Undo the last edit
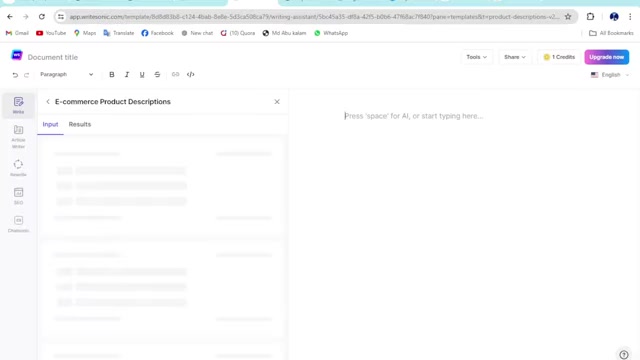Image resolution: width=640 pixels, height=360 pixels. tap(15, 75)
